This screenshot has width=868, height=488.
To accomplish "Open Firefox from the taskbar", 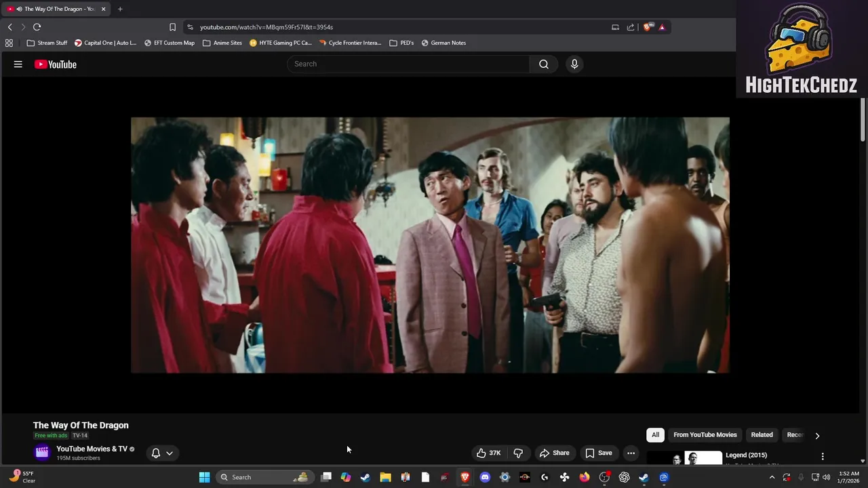I will (584, 477).
